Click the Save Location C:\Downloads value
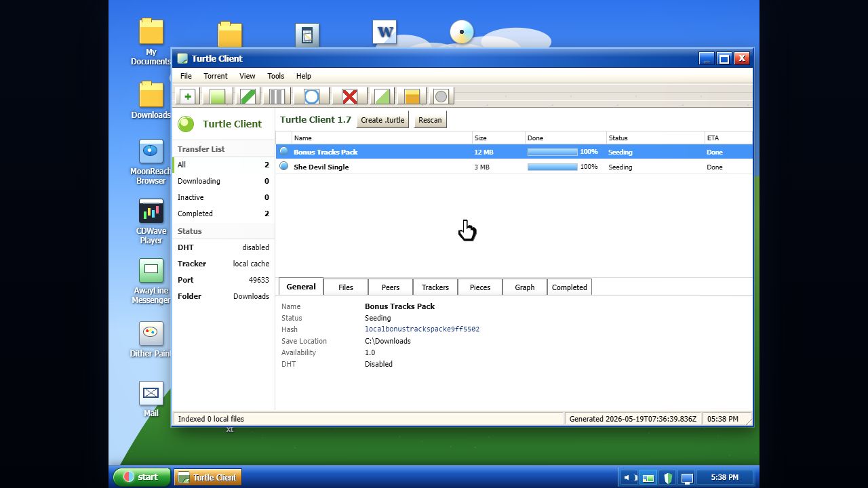The height and width of the screenshot is (488, 868). pyautogui.click(x=388, y=341)
